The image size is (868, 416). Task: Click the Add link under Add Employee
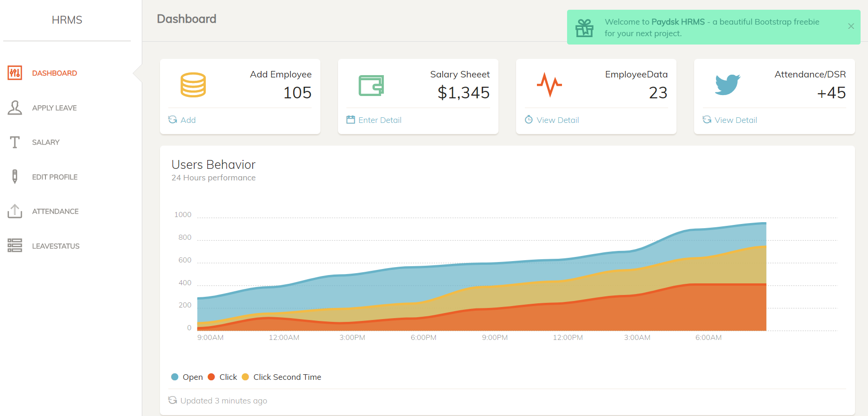point(188,120)
